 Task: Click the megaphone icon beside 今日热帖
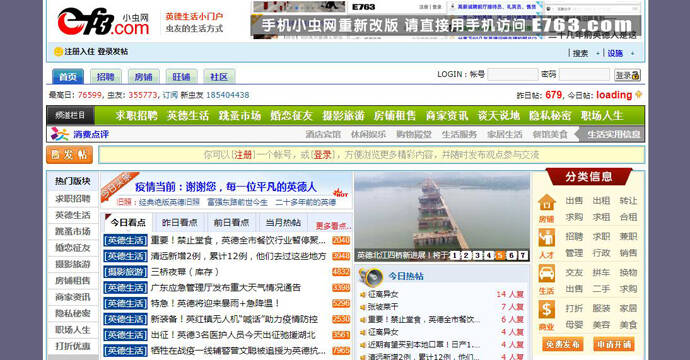coord(371,277)
